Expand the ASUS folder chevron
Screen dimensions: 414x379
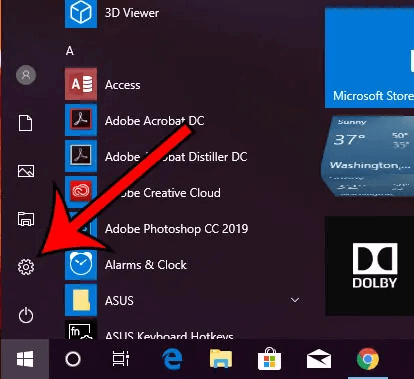(295, 300)
